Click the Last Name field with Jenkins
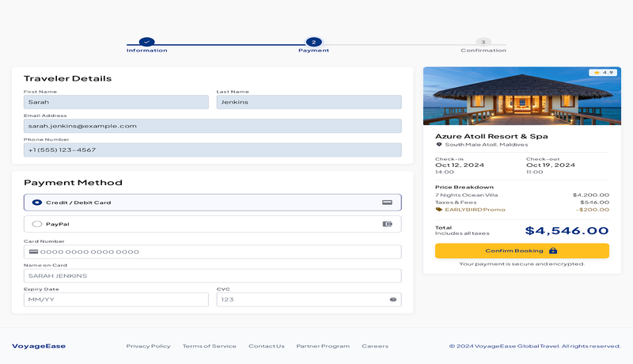The width and height of the screenshot is (633, 364). [x=309, y=102]
